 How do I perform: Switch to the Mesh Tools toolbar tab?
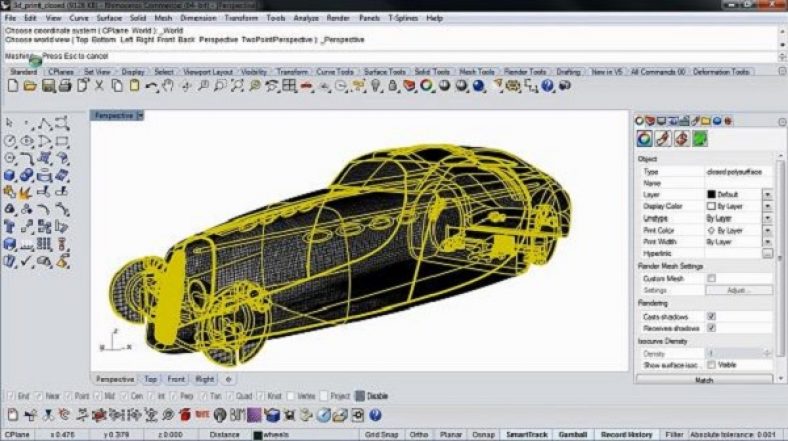pyautogui.click(x=477, y=72)
